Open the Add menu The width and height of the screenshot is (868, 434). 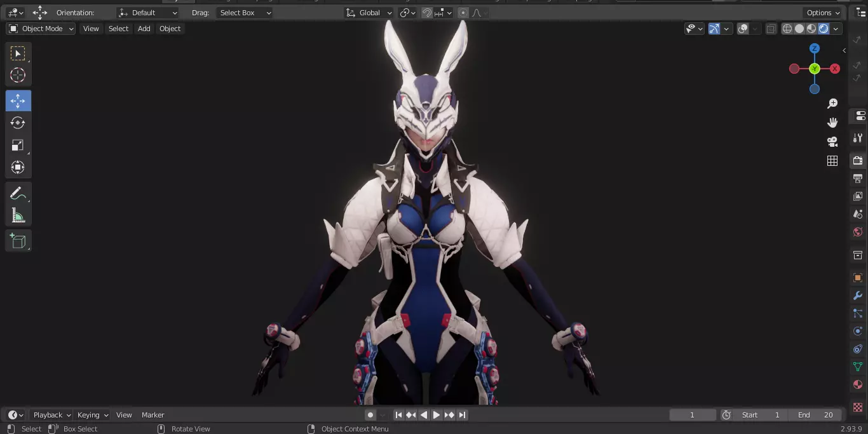(144, 29)
